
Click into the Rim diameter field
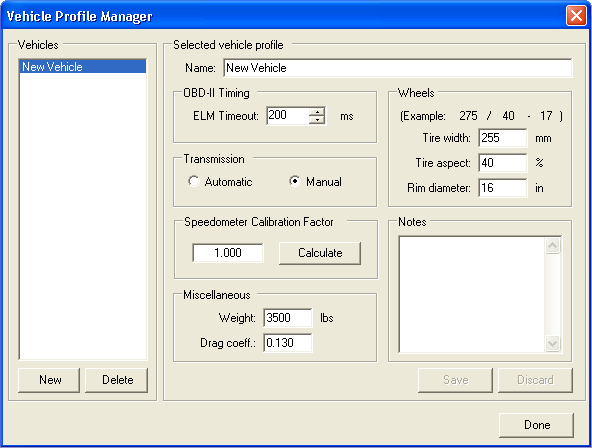503,188
